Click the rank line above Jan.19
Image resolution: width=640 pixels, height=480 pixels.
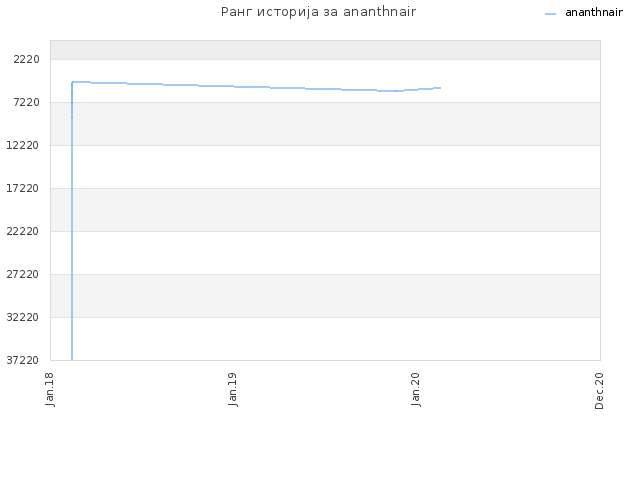pyautogui.click(x=233, y=86)
